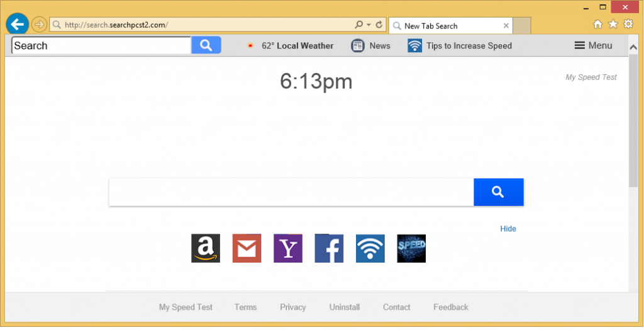The image size is (644, 330).
Task: Click the blue Wi-Fi shortcut tile
Action: (370, 248)
